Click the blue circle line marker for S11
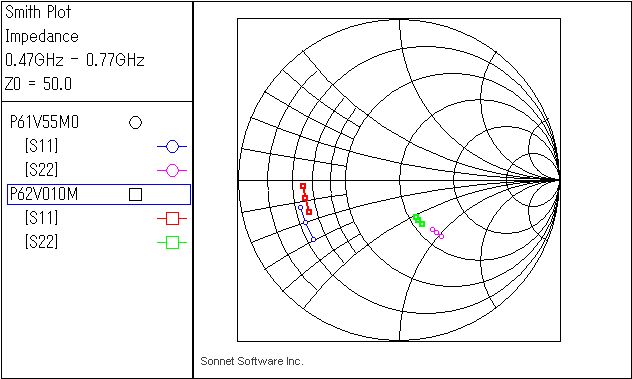The height and width of the screenshot is (379, 632). click(172, 147)
